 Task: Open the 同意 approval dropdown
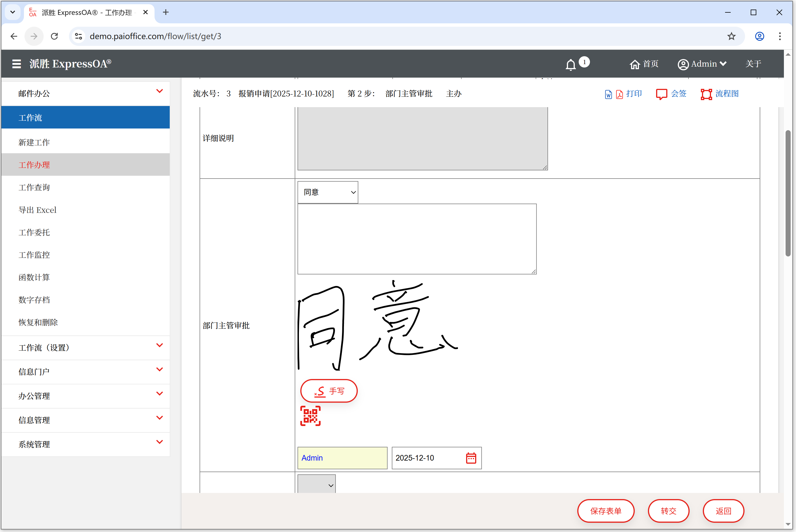point(328,192)
